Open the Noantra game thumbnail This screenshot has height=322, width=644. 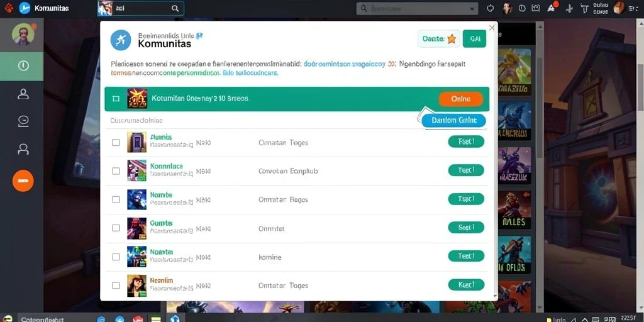coord(136,257)
